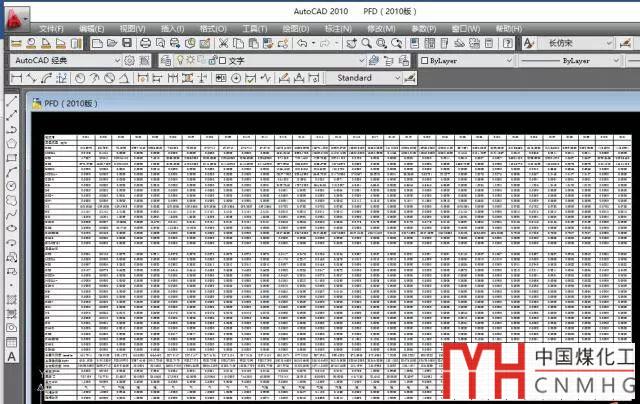Viewport: 640px width, 404px height.
Task: Click the New drawing icon
Action: pyautogui.click(x=97, y=43)
